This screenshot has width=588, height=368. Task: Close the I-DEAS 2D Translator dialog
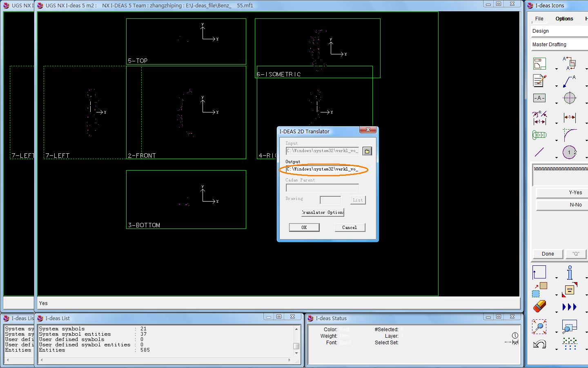point(368,130)
